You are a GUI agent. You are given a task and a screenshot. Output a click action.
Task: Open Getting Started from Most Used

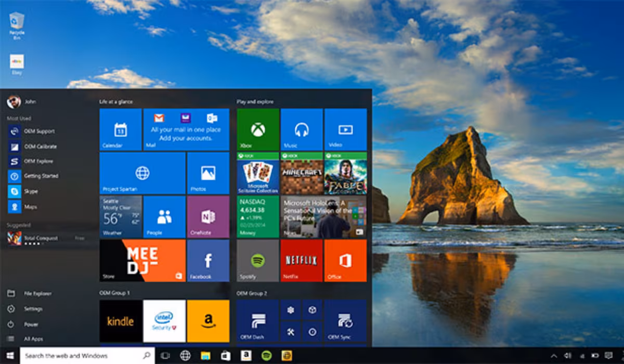tap(33, 176)
